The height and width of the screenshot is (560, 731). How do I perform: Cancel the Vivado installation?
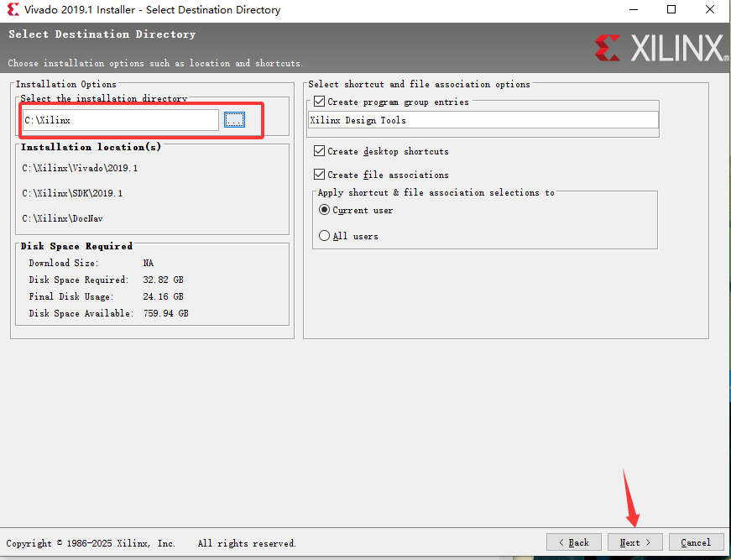coord(696,542)
